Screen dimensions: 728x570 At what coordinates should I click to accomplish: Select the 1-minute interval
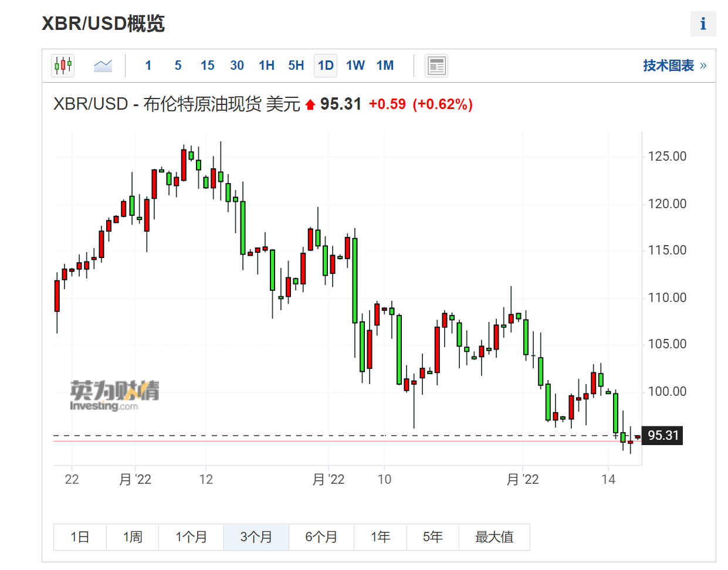(x=148, y=66)
